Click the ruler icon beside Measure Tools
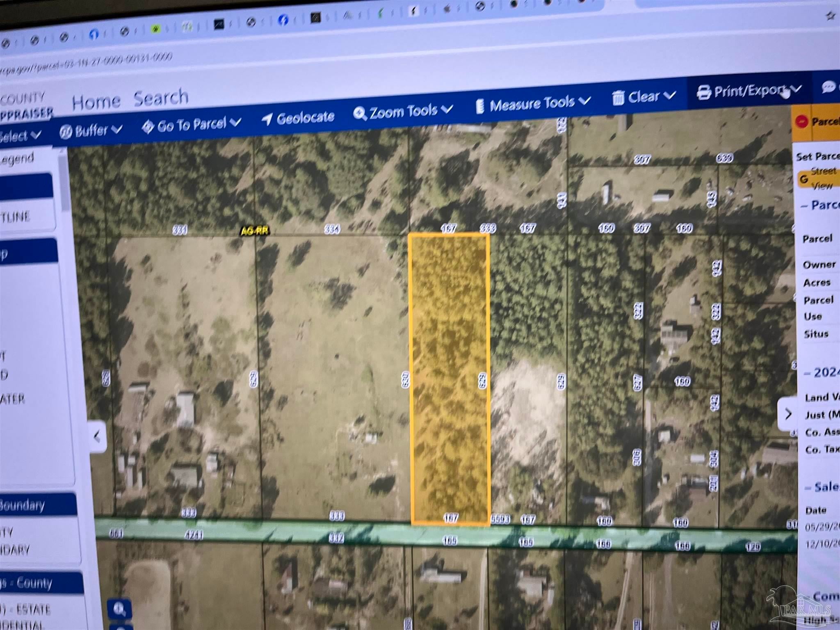The width and height of the screenshot is (840, 630). point(480,107)
